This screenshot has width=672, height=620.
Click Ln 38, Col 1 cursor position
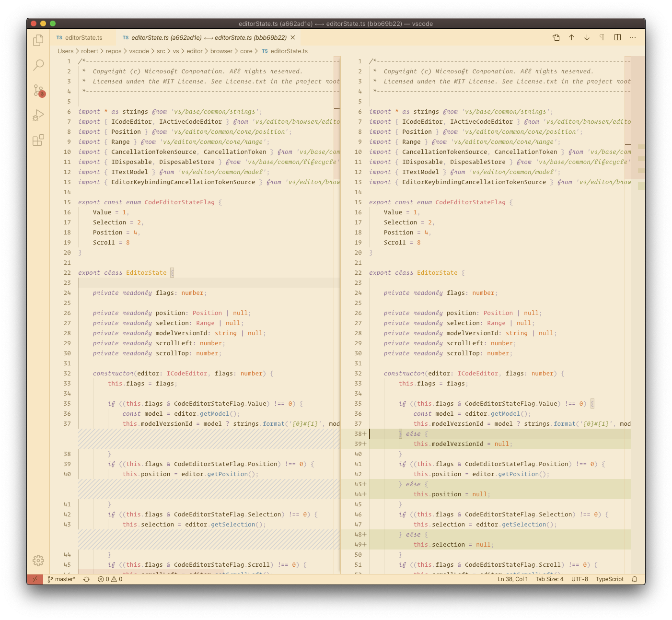(512, 579)
